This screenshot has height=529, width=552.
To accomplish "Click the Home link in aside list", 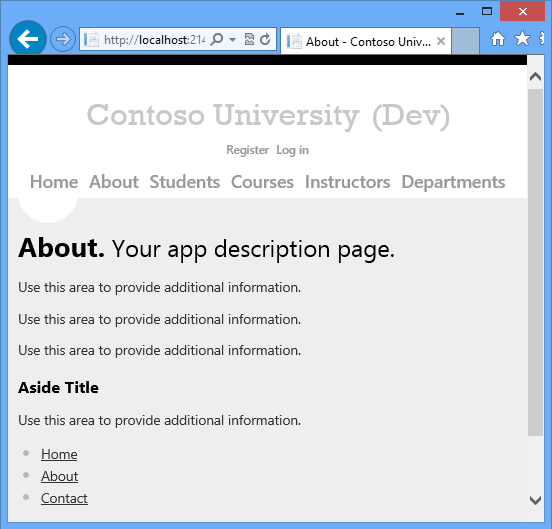I will tap(59, 454).
